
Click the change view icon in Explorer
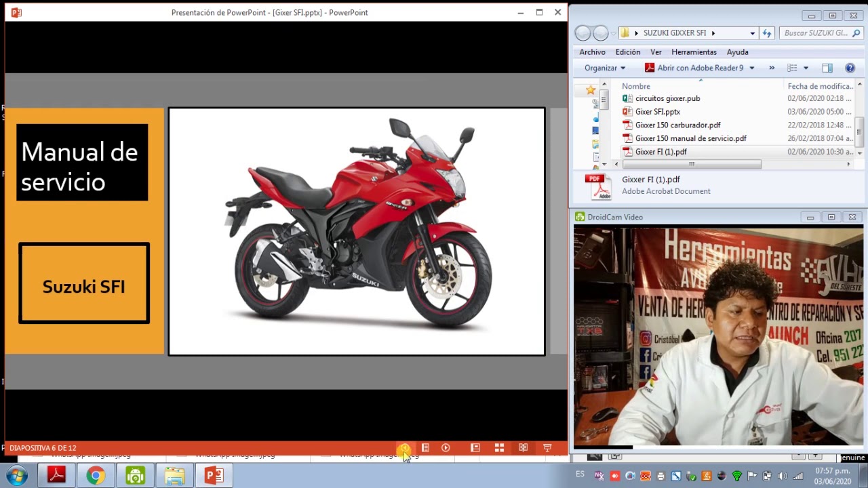(792, 68)
